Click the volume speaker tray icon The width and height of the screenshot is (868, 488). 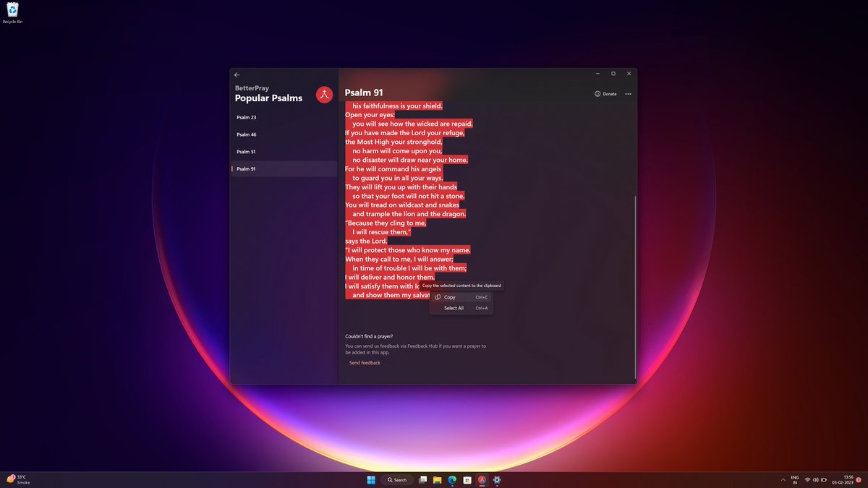click(816, 479)
